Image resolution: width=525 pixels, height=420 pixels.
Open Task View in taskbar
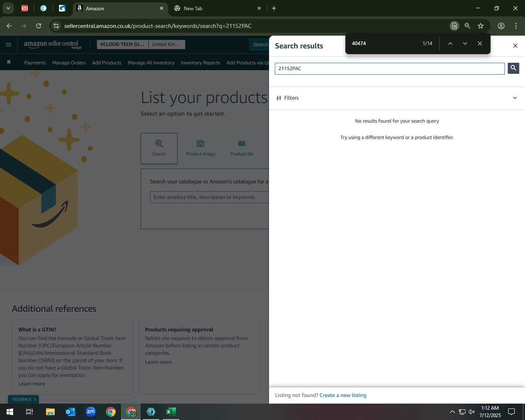[30, 412]
